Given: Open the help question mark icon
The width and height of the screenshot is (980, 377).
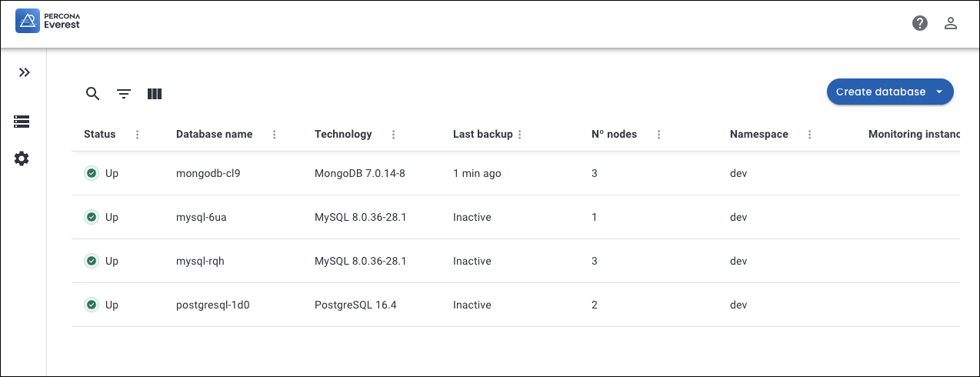Looking at the screenshot, I should tap(920, 23).
